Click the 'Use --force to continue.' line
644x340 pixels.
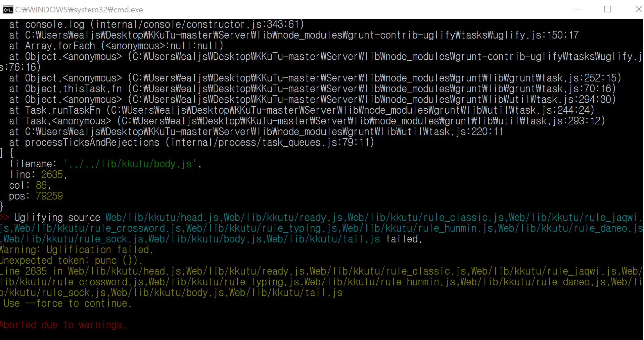coord(67,303)
